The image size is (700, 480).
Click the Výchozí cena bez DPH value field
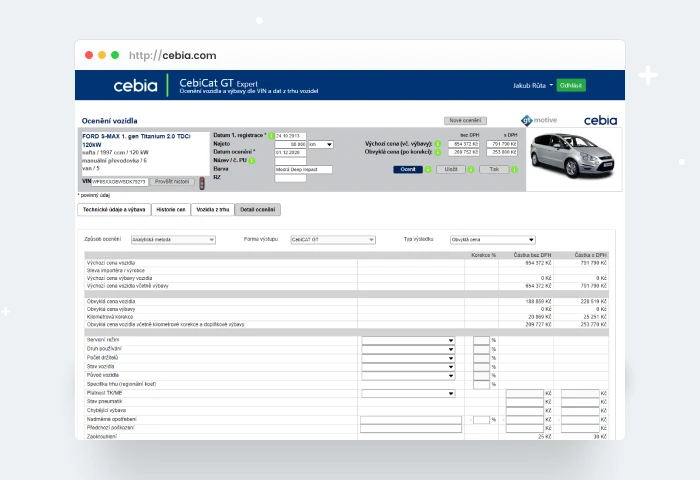tap(464, 144)
